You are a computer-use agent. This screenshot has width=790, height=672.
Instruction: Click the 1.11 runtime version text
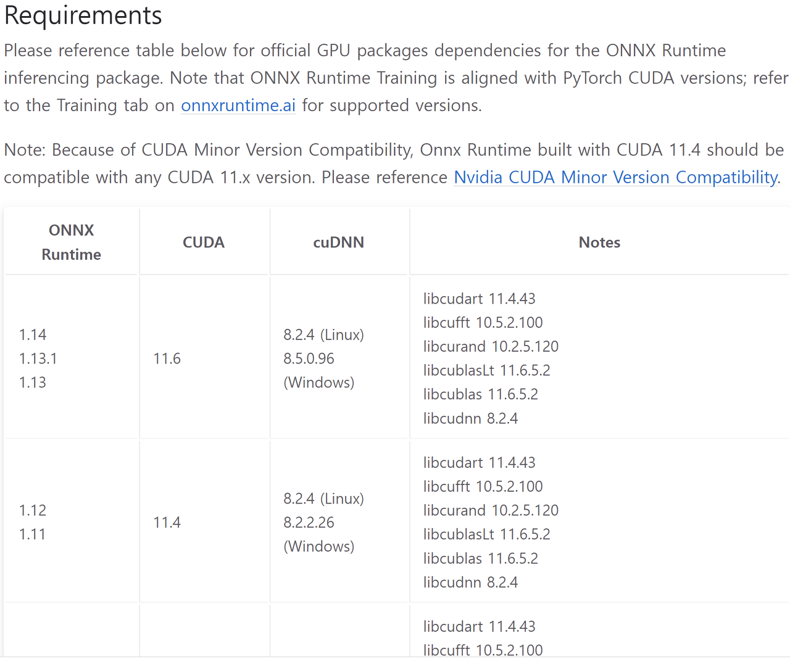click(32, 534)
